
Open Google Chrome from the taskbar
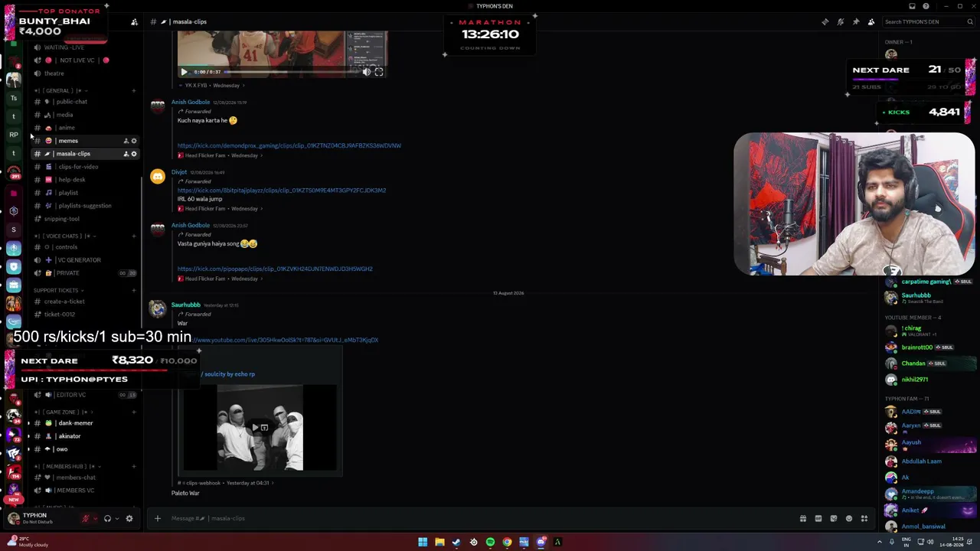point(507,542)
